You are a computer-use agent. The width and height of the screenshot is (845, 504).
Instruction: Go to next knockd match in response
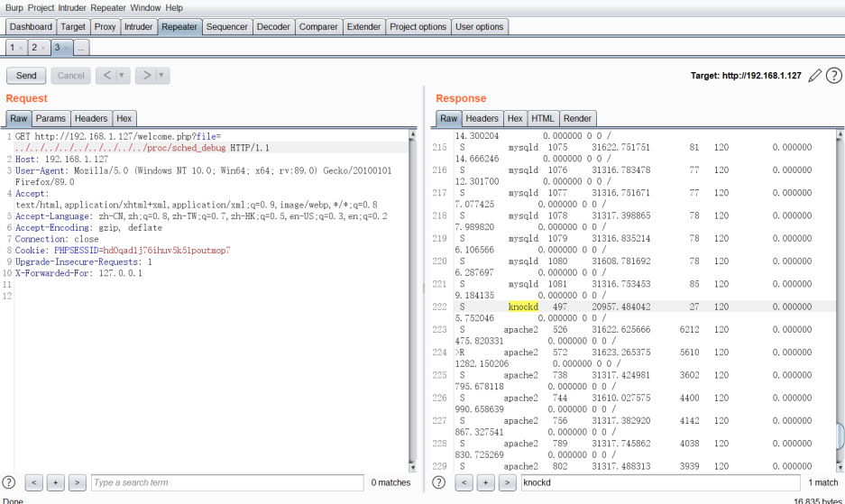(x=507, y=482)
